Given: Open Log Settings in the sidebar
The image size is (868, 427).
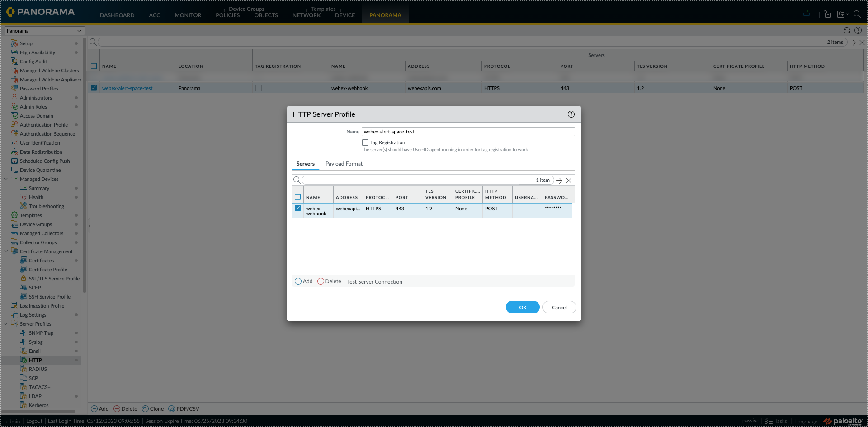Looking at the screenshot, I should pyautogui.click(x=33, y=315).
